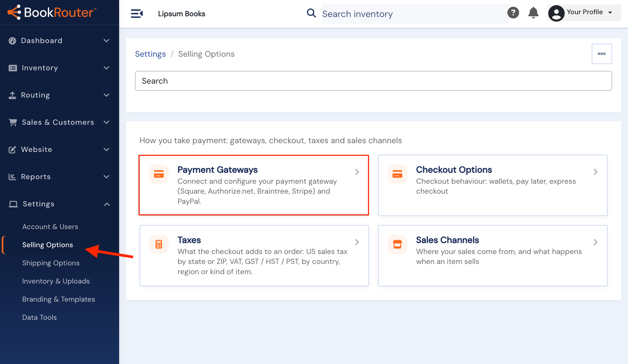Select Selling Options in sidebar

[48, 245]
